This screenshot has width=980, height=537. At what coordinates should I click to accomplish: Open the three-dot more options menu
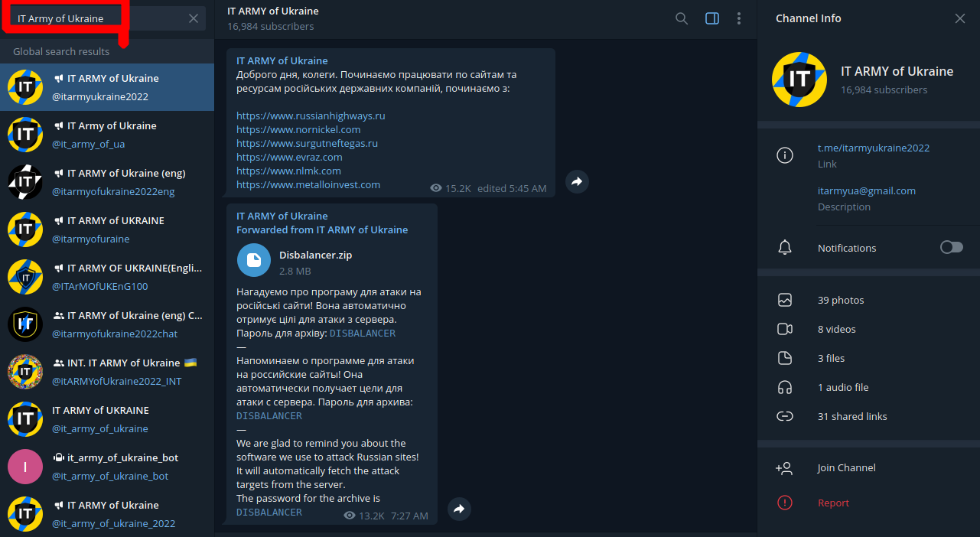point(739,18)
